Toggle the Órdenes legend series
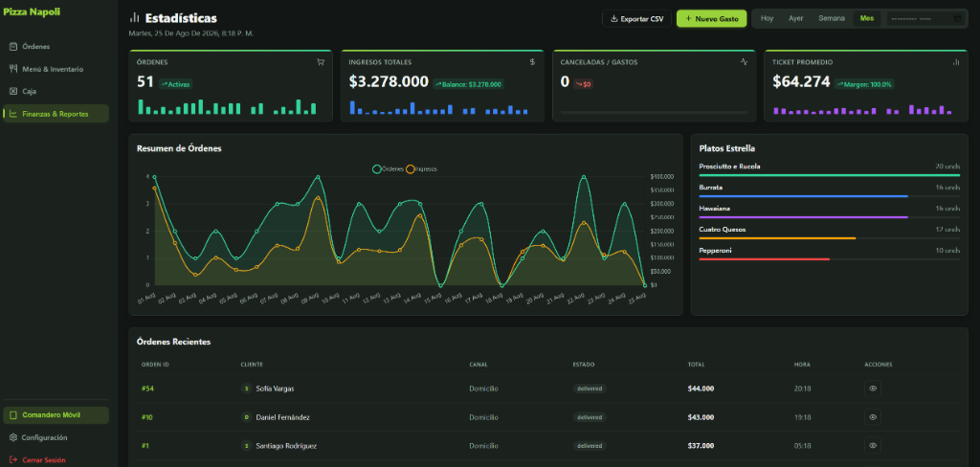980x467 pixels. [x=389, y=168]
